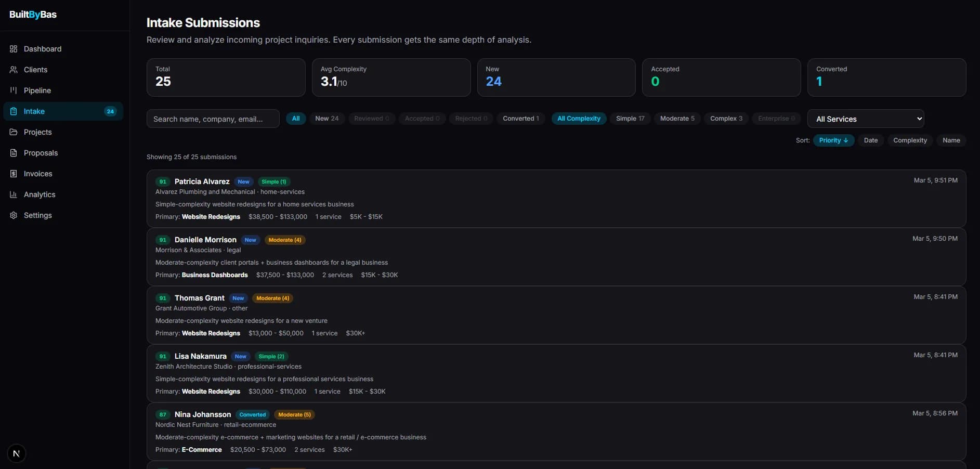Viewport: 980px width, 469px height.
Task: Enable the Simple 17 complexity filter
Action: (x=630, y=119)
